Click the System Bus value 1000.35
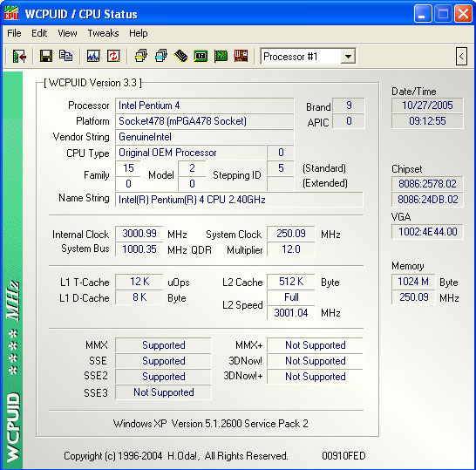 (x=139, y=249)
